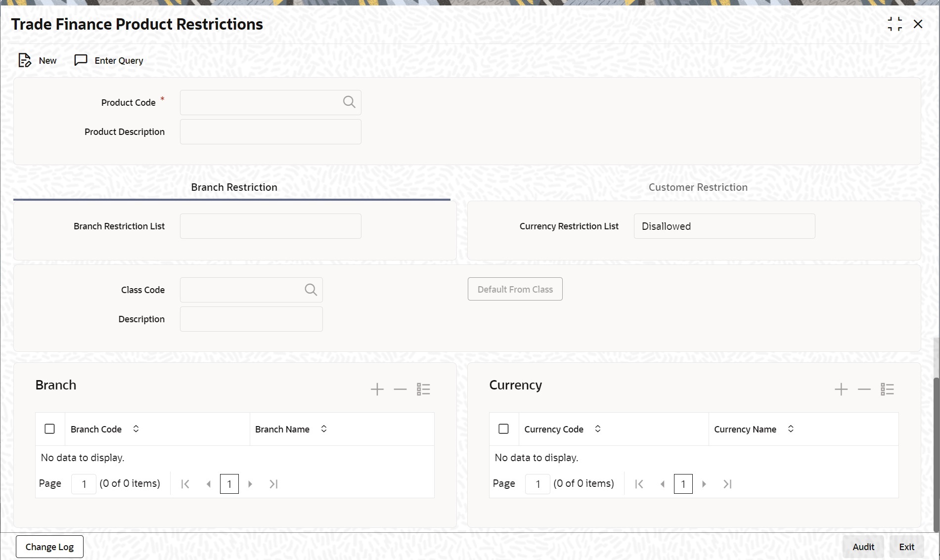940x560 pixels.
Task: Click the Enter Query toolbar option
Action: click(109, 60)
